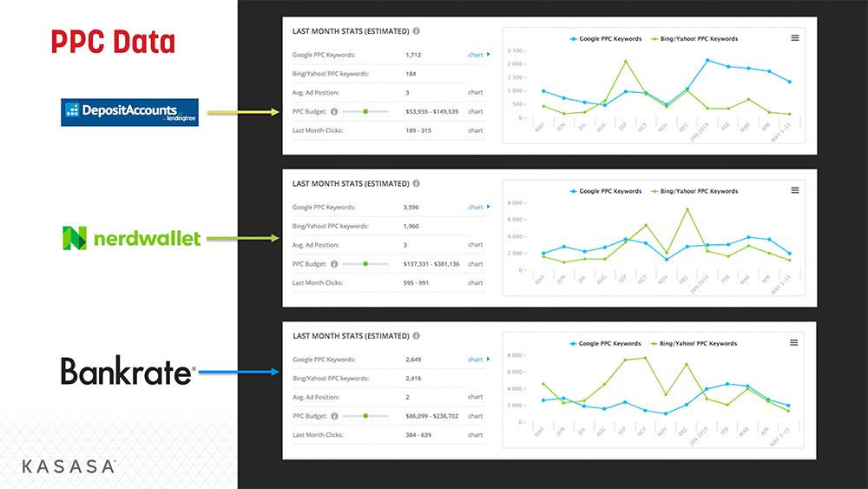Screen dimensions: 868x489
Task: Click Google JAN 2019 peak point in DepositAccounts chart
Action: point(707,60)
